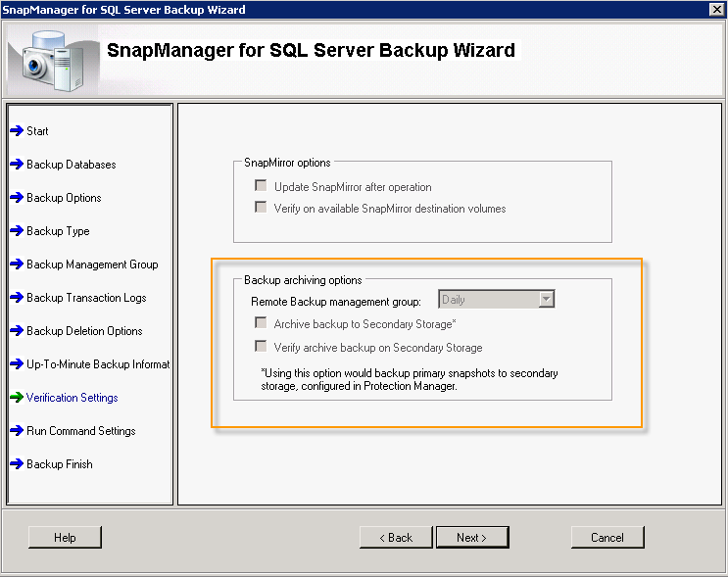728x577 pixels.
Task: Click the arrow icon beside Backup Options
Action: tap(17, 198)
